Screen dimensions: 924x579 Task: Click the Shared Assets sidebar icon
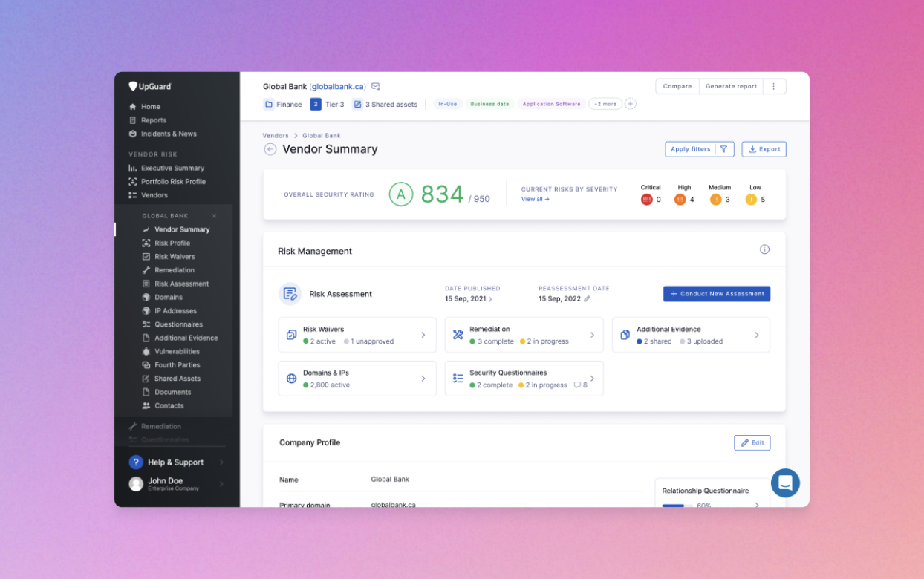click(x=146, y=379)
